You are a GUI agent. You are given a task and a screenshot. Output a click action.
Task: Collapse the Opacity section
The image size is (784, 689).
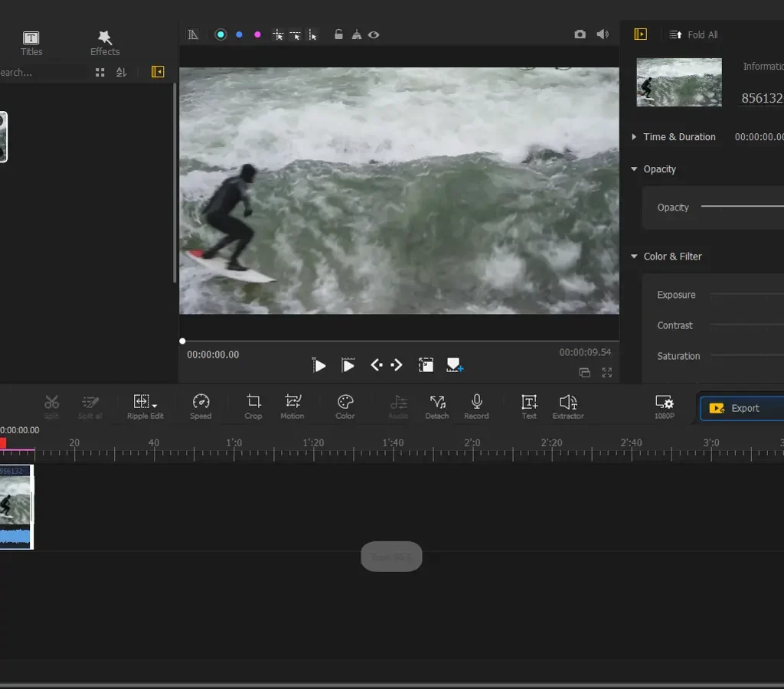coord(634,169)
